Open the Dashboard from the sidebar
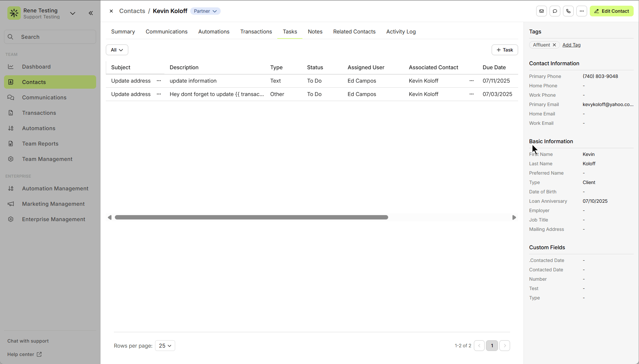The width and height of the screenshot is (639, 364). tap(36, 67)
